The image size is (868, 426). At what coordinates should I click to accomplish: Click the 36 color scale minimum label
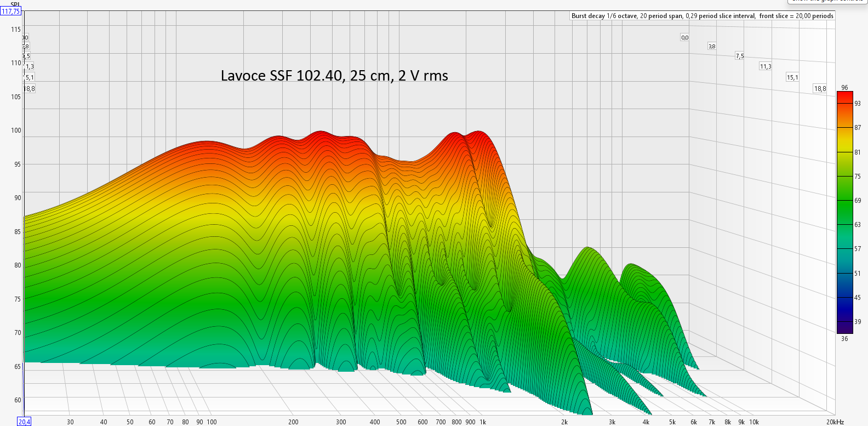pyautogui.click(x=844, y=339)
